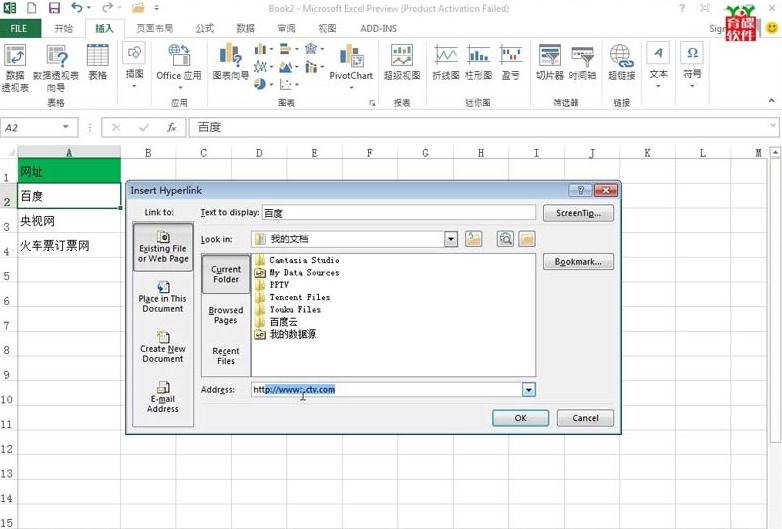
Task: Expand the Look in folder dropdown
Action: click(x=451, y=239)
